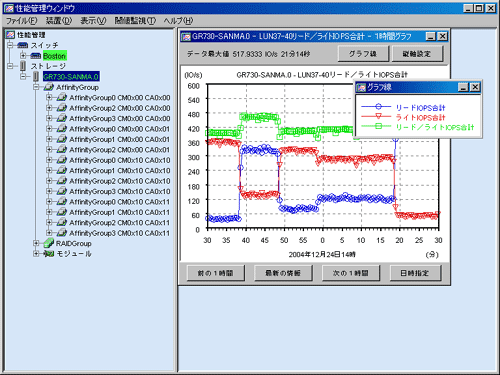Click the RAIDGroup green icon

tap(49, 243)
